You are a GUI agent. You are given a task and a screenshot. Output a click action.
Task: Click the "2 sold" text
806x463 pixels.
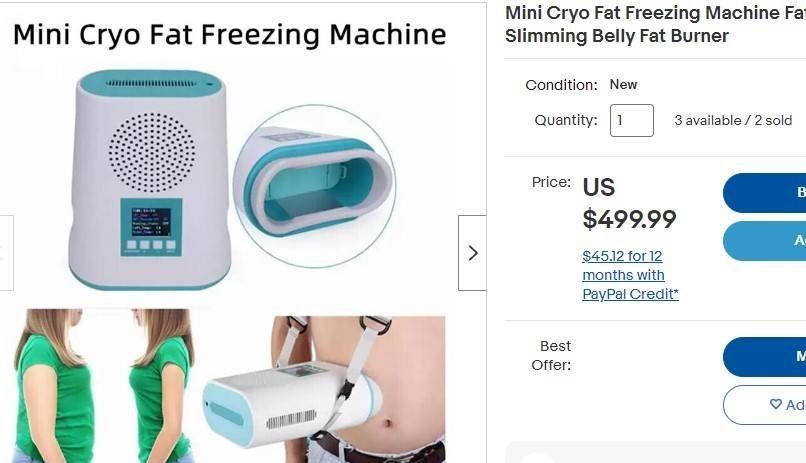773,121
